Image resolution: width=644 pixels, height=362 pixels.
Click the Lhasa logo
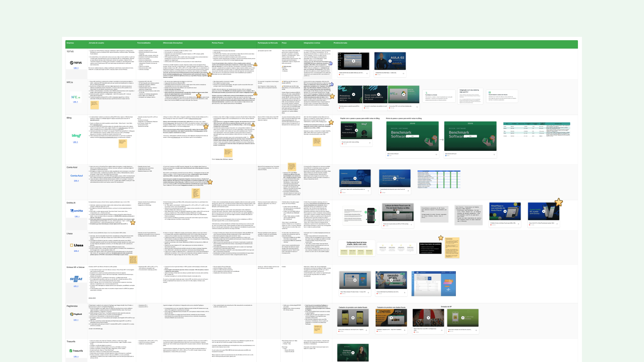tap(76, 245)
